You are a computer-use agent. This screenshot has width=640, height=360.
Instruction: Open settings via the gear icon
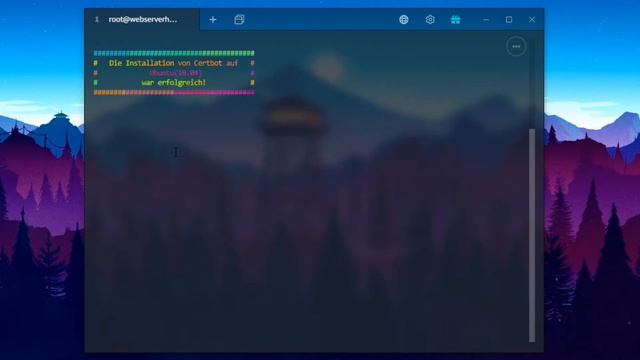click(x=430, y=20)
